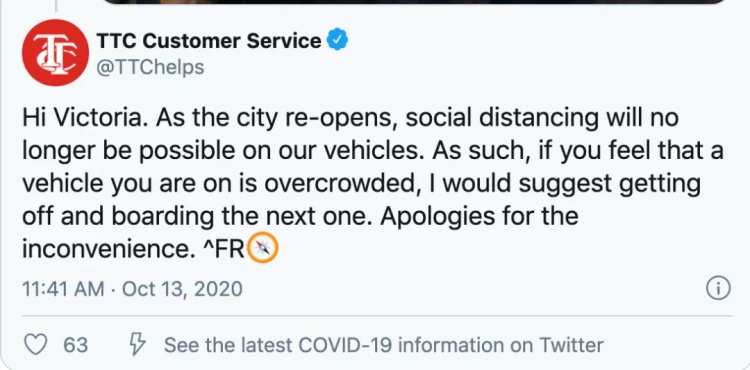Click the Oct 13, 2020 date
The width and height of the screenshot is (750, 370).
[182, 289]
